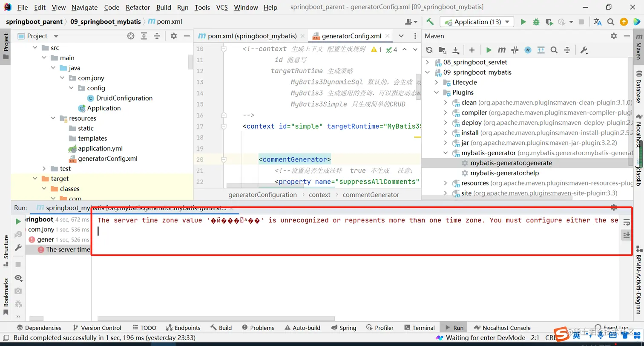
Task: Add a Maven project with the plus icon
Action: [471, 50]
